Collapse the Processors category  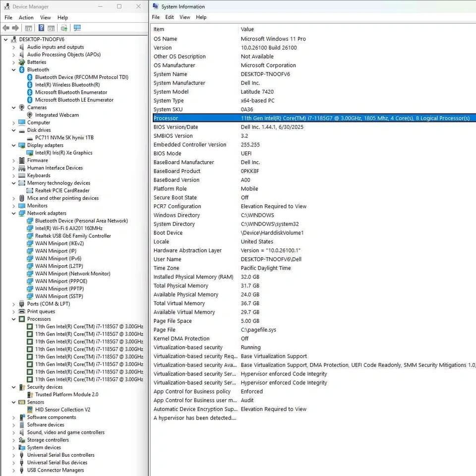14,319
